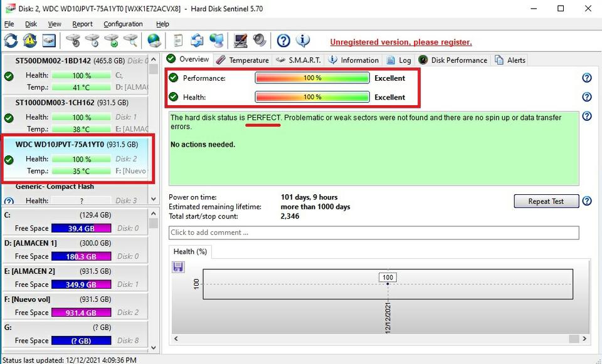The width and height of the screenshot is (602, 364).
Task: Open the report document toolbar icon
Action: click(178, 41)
